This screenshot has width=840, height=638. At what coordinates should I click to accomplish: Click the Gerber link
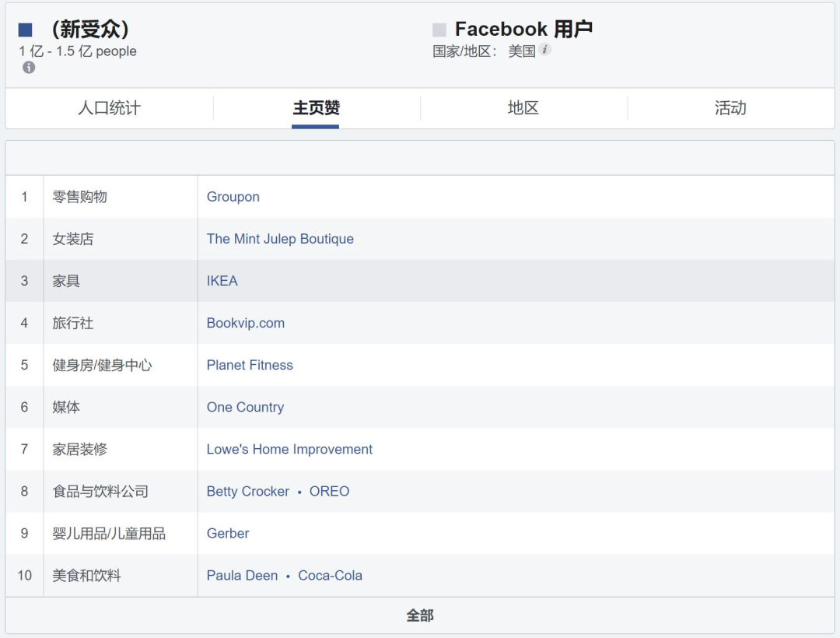[x=228, y=533]
